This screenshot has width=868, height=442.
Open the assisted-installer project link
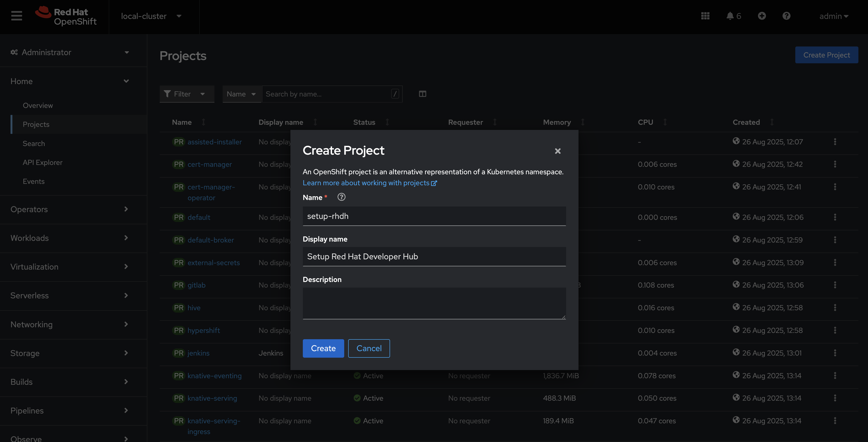(215, 142)
